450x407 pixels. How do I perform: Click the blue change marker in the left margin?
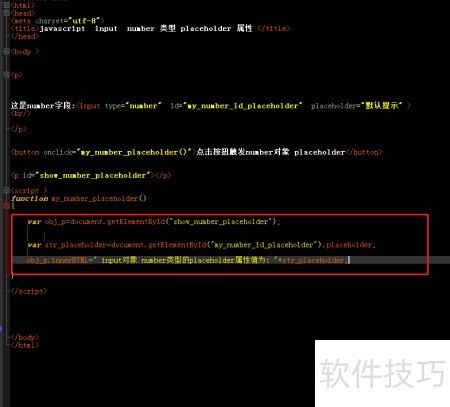(x=1, y=329)
